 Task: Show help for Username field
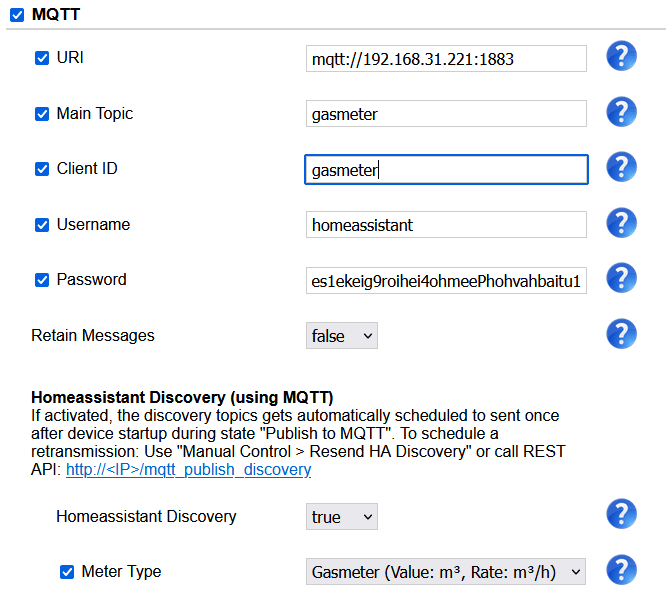pyautogui.click(x=621, y=223)
